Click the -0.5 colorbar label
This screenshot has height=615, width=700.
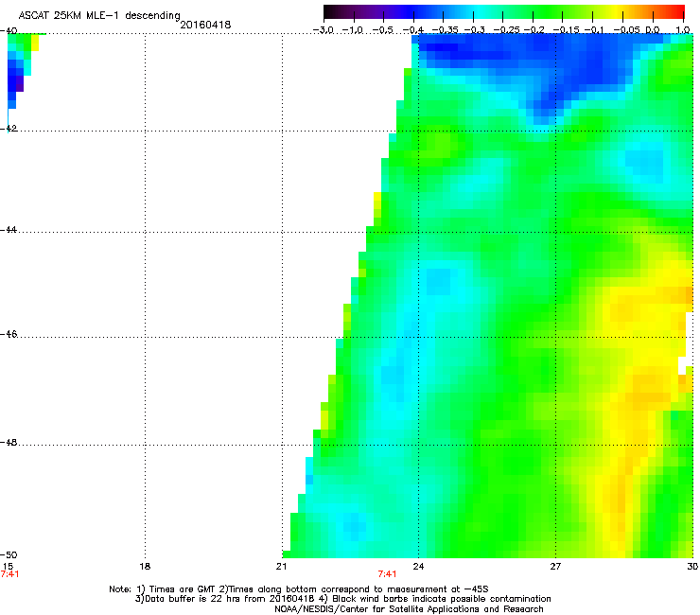coord(383,30)
